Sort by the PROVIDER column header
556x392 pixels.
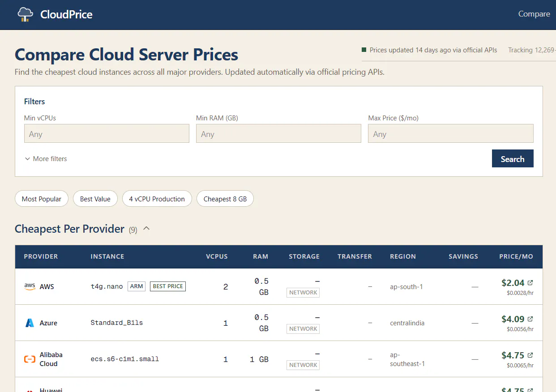(x=41, y=256)
